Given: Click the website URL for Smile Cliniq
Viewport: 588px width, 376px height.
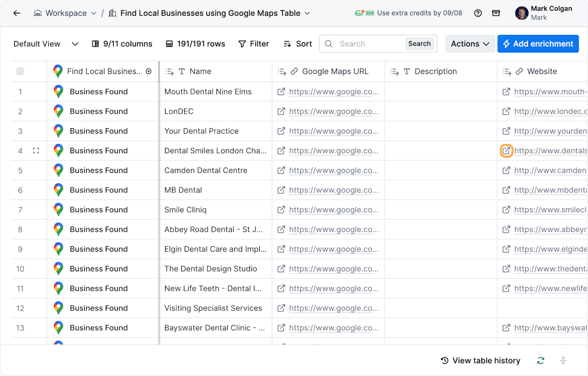Looking at the screenshot, I should (x=551, y=210).
